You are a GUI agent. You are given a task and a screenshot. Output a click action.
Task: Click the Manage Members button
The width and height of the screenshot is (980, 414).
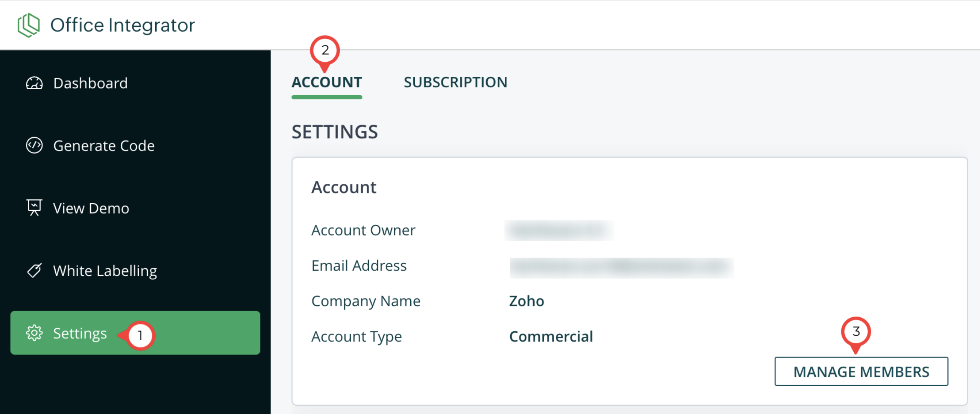[861, 371]
